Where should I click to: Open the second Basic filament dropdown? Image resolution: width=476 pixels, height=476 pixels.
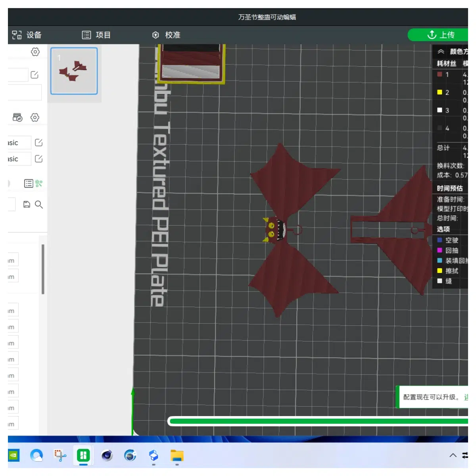(x=19, y=159)
